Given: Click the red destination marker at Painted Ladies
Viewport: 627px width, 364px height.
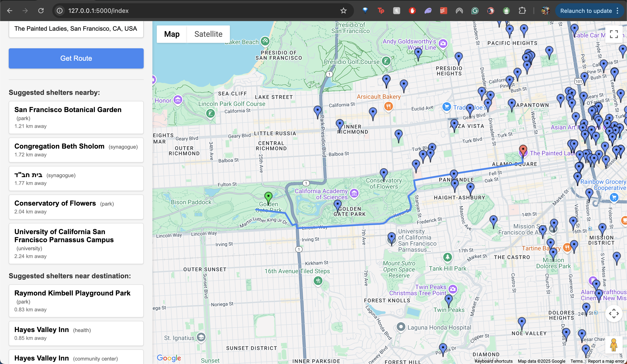Looking at the screenshot, I should coord(523,150).
